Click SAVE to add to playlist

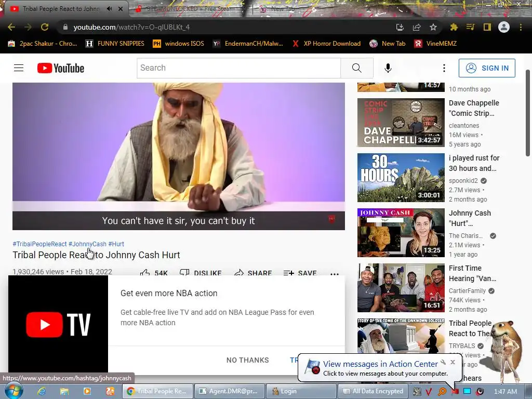[300, 273]
